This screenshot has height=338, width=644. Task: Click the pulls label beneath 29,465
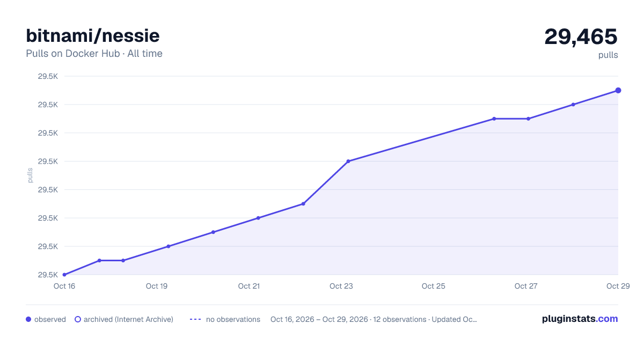(608, 55)
